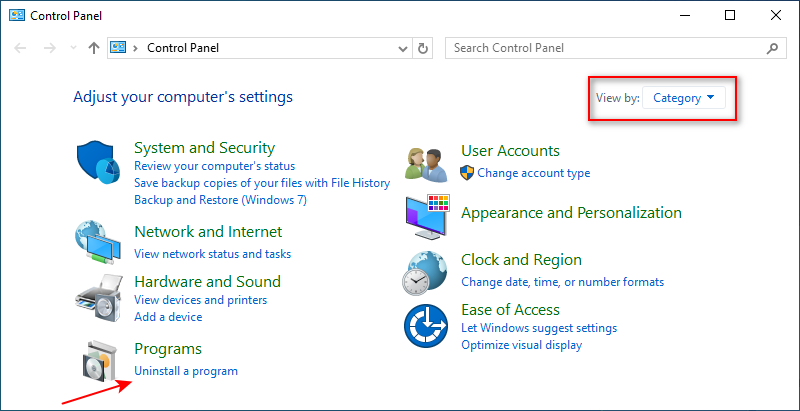Click the breadcrumb chevron before Control Panel

[135, 48]
